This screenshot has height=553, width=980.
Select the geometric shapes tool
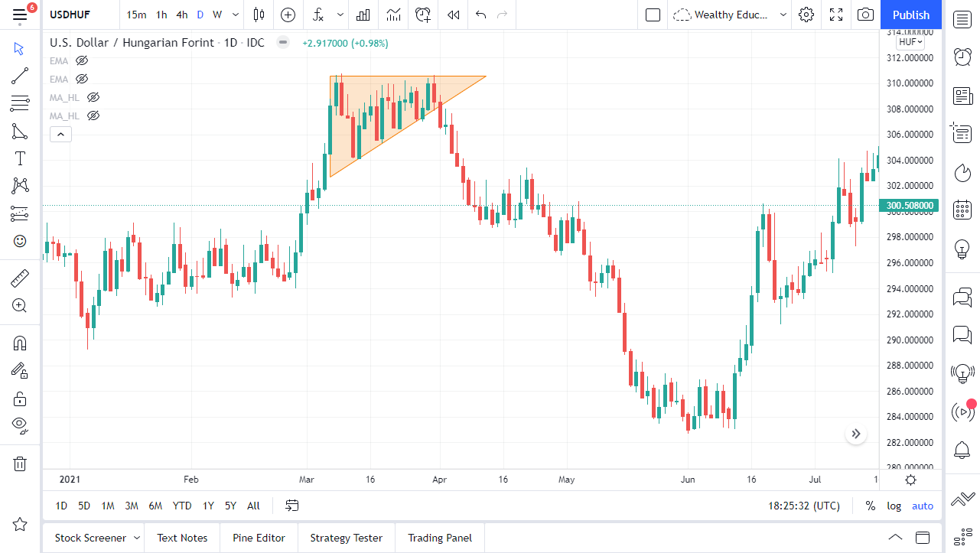[20, 131]
